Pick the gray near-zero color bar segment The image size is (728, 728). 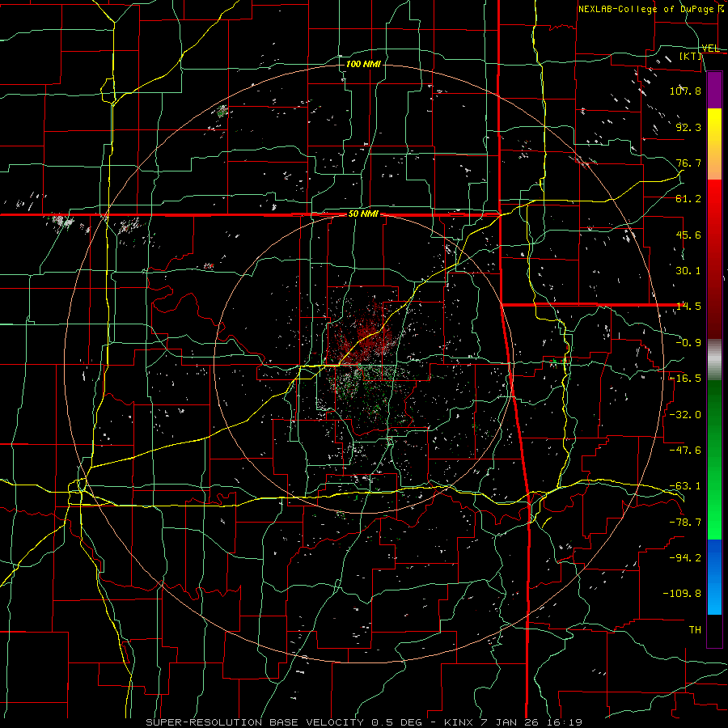[714, 359]
